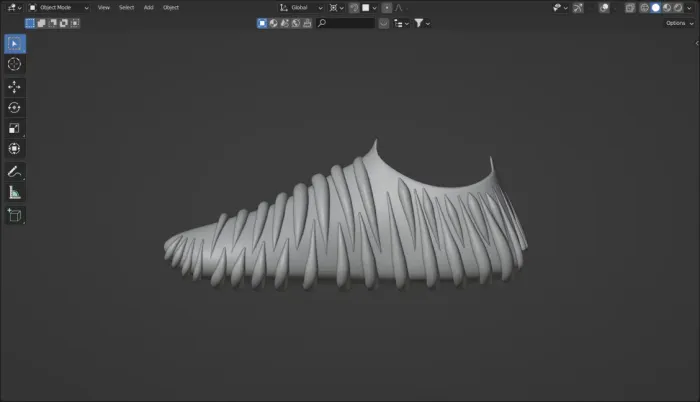The height and width of the screenshot is (402, 700).
Task: Open the editor type menu
Action: click(14, 8)
